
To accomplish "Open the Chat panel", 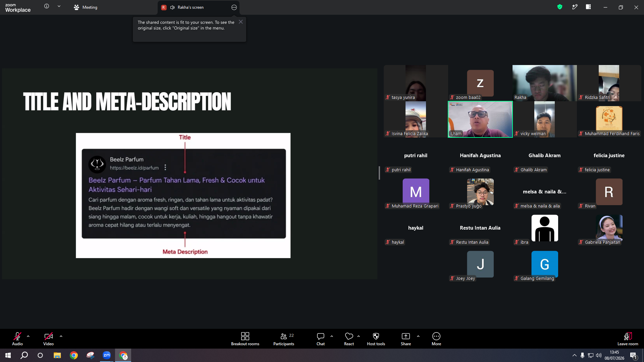I will 321,339.
